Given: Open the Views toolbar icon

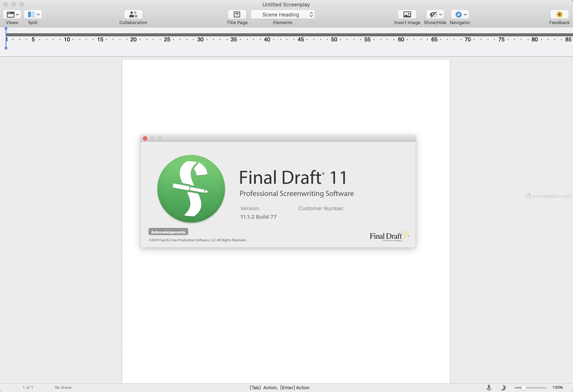Looking at the screenshot, I should coord(10,15).
